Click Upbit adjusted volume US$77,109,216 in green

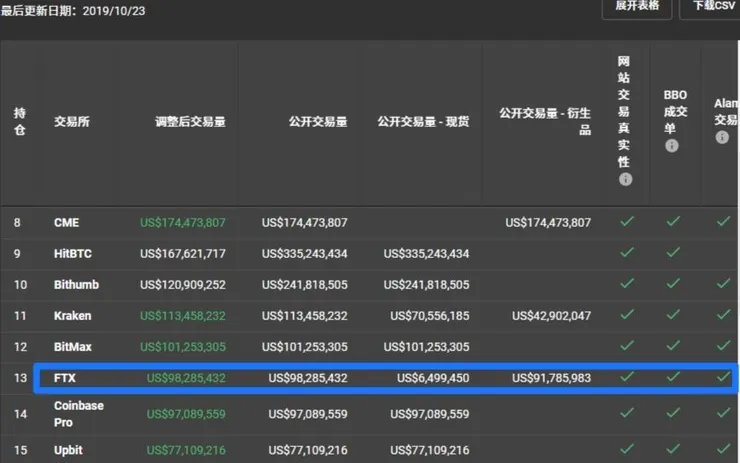tap(186, 450)
